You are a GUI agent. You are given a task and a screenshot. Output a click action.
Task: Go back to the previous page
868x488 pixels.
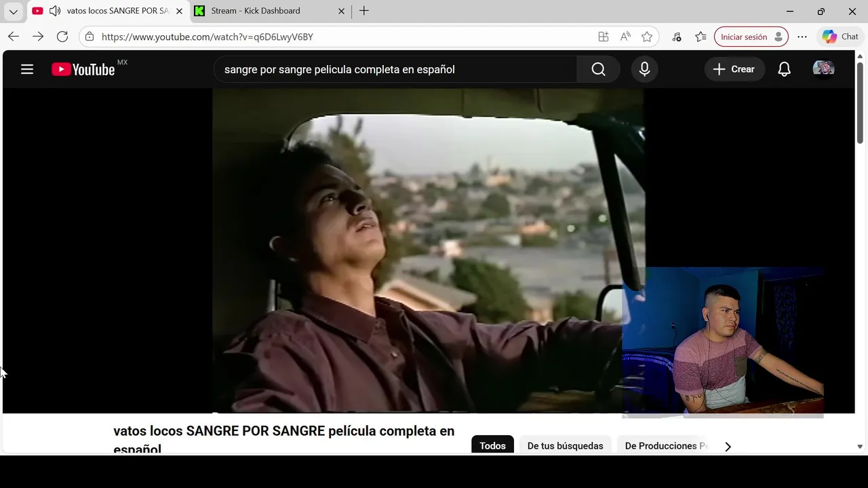pos(14,37)
